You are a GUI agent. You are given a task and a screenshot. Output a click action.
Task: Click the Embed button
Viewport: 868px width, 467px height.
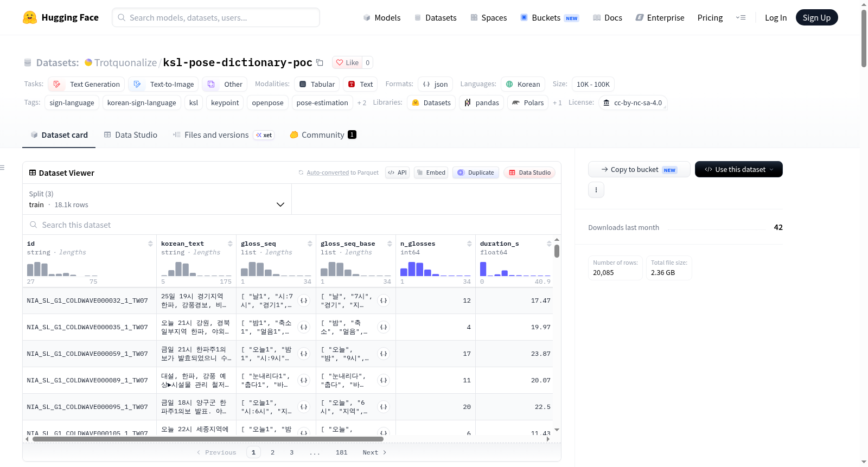(431, 172)
